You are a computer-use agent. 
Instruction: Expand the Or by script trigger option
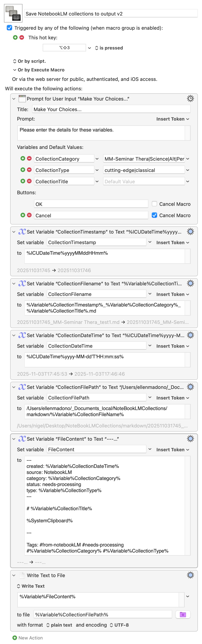coord(29,61)
